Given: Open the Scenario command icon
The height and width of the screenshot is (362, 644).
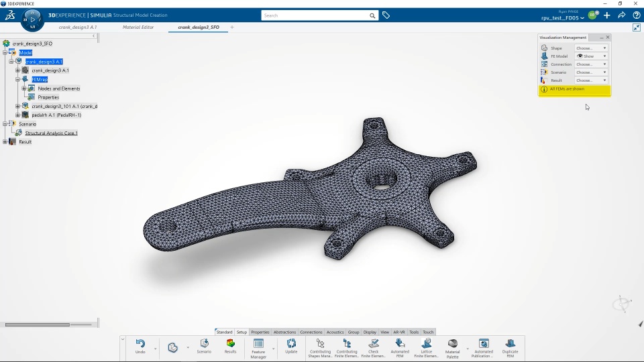Looking at the screenshot, I should coord(204,343).
